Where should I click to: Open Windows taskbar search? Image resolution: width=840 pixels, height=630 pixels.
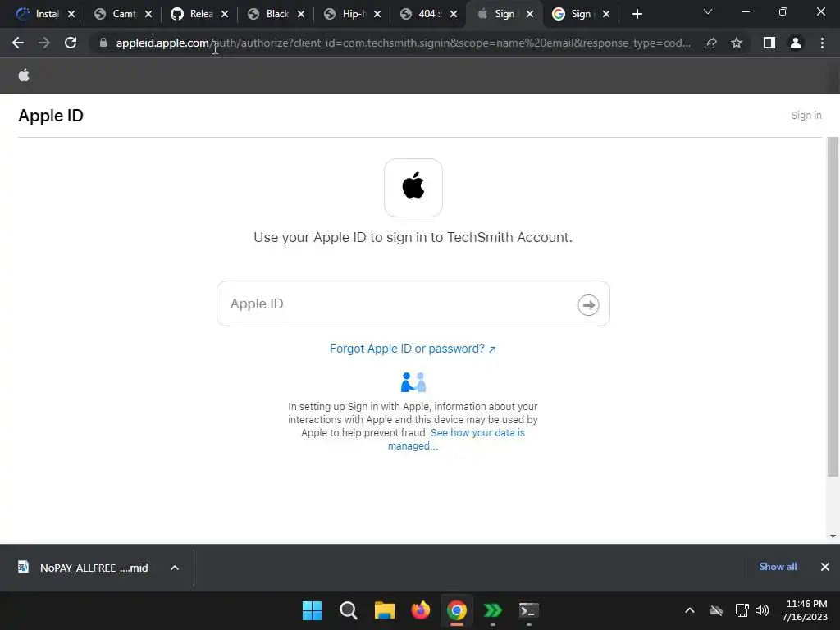tap(348, 610)
